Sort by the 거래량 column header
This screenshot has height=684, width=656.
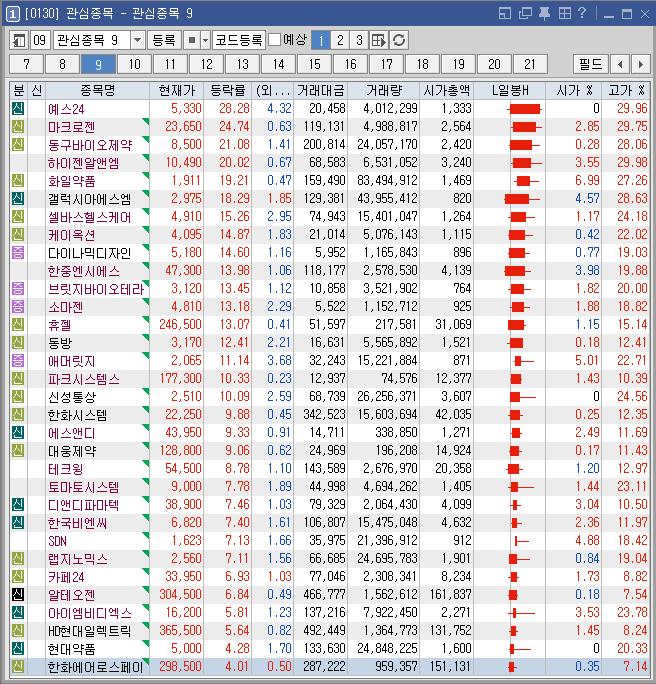[x=384, y=91]
